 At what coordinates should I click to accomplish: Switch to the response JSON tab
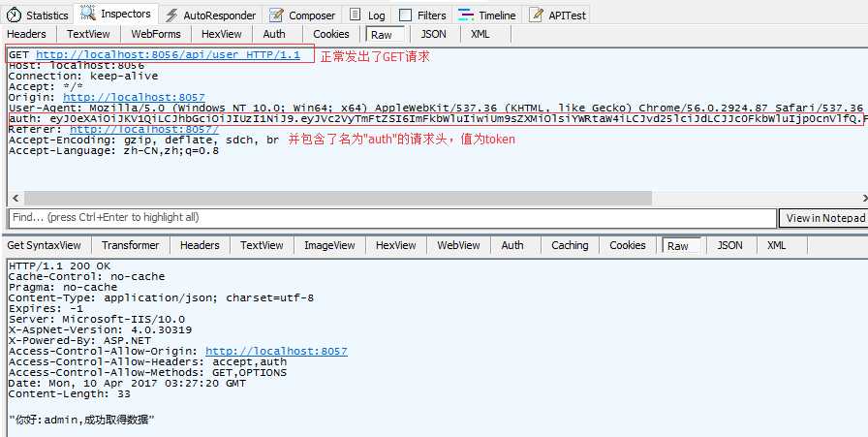click(x=729, y=245)
